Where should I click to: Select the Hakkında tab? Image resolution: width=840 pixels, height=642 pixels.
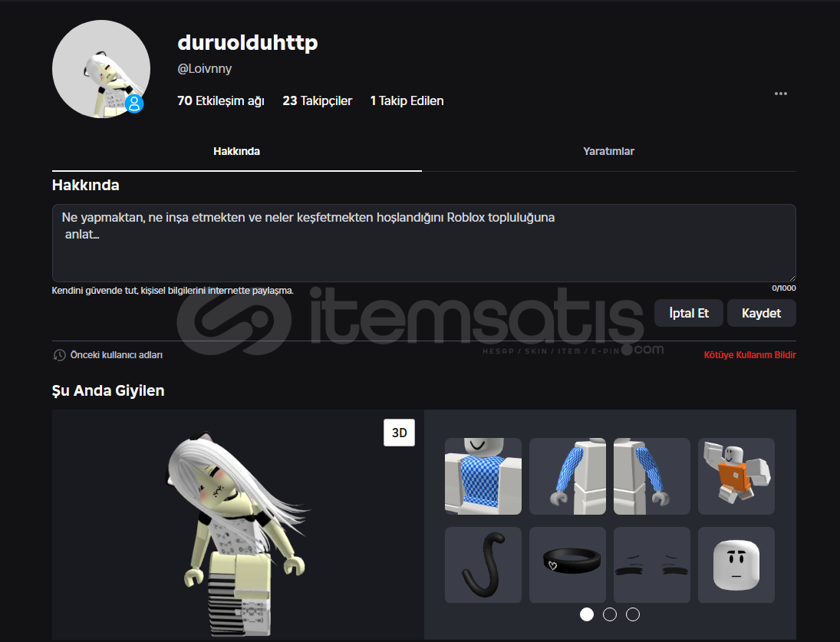pos(236,151)
